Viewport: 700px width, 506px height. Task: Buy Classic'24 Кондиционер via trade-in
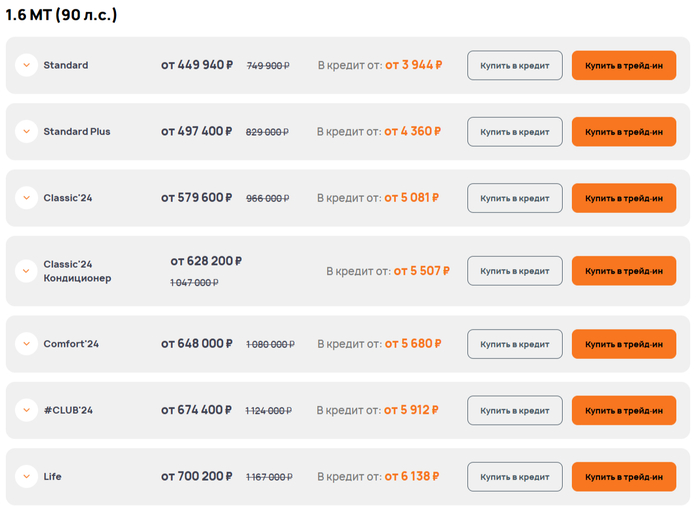tap(623, 271)
